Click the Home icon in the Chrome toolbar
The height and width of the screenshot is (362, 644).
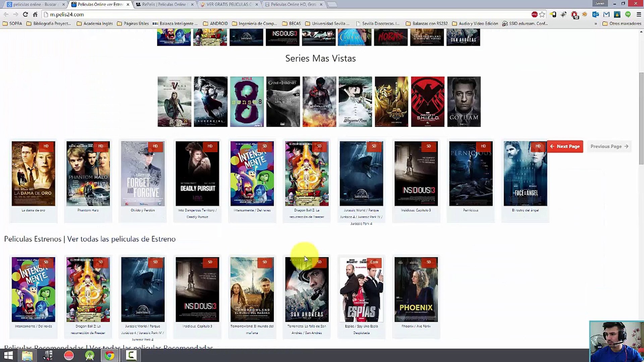pos(35,14)
